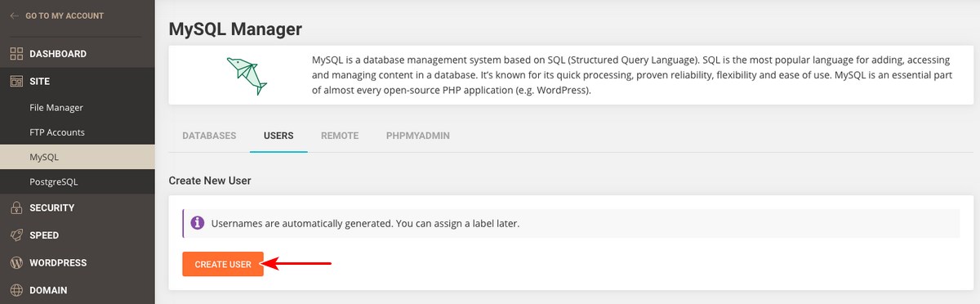Open the phpMyAdmin tab

click(x=418, y=136)
